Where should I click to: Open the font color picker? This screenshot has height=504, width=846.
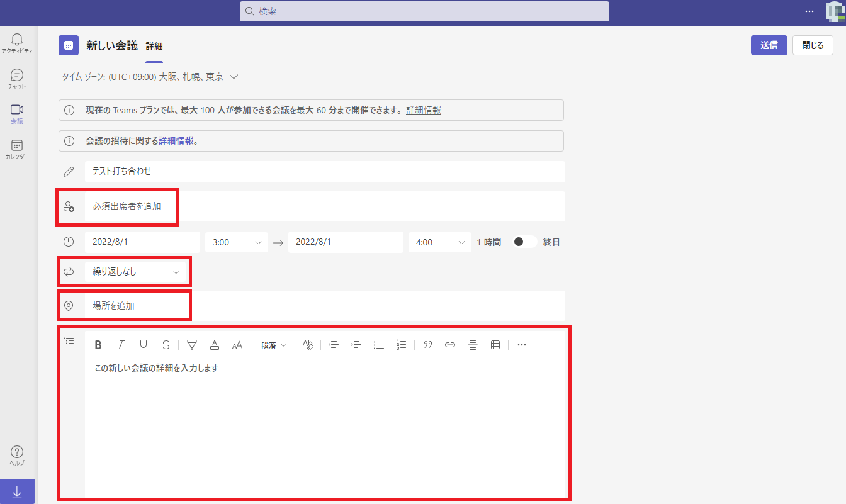click(x=215, y=345)
